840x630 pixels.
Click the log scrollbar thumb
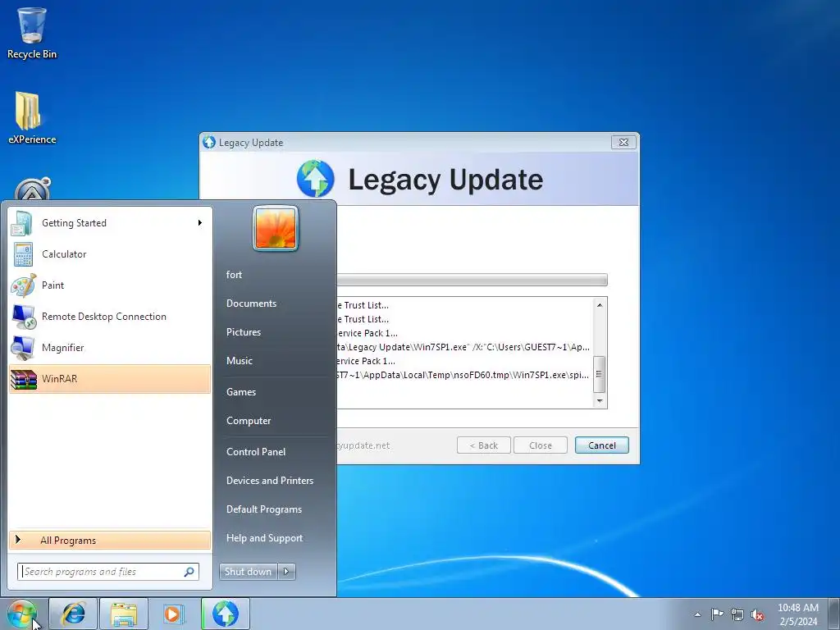click(x=600, y=374)
